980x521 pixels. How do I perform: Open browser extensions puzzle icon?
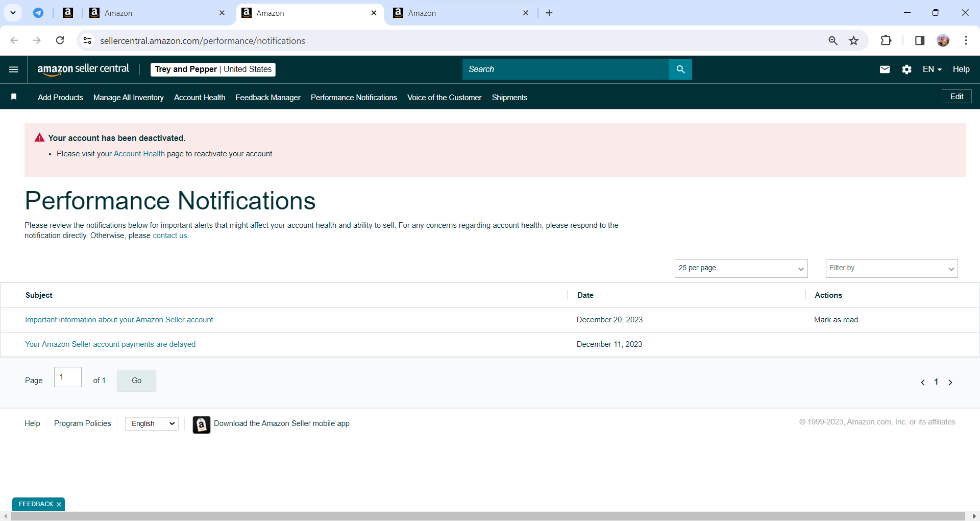tap(886, 41)
